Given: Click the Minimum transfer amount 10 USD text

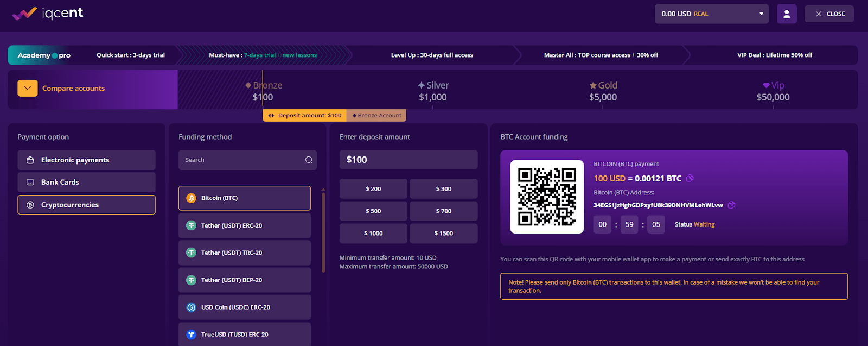Looking at the screenshot, I should click(x=388, y=258).
